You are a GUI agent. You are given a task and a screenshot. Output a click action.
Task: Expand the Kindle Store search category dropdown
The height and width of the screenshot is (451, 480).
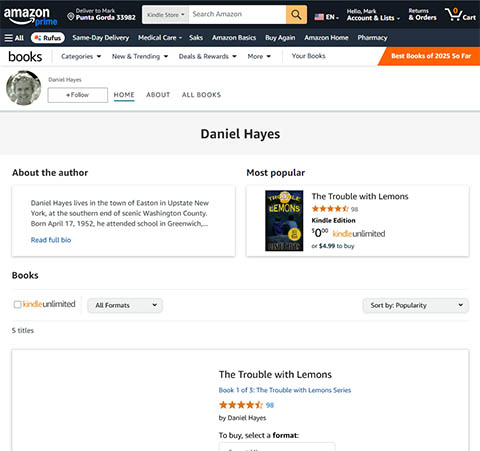(166, 15)
